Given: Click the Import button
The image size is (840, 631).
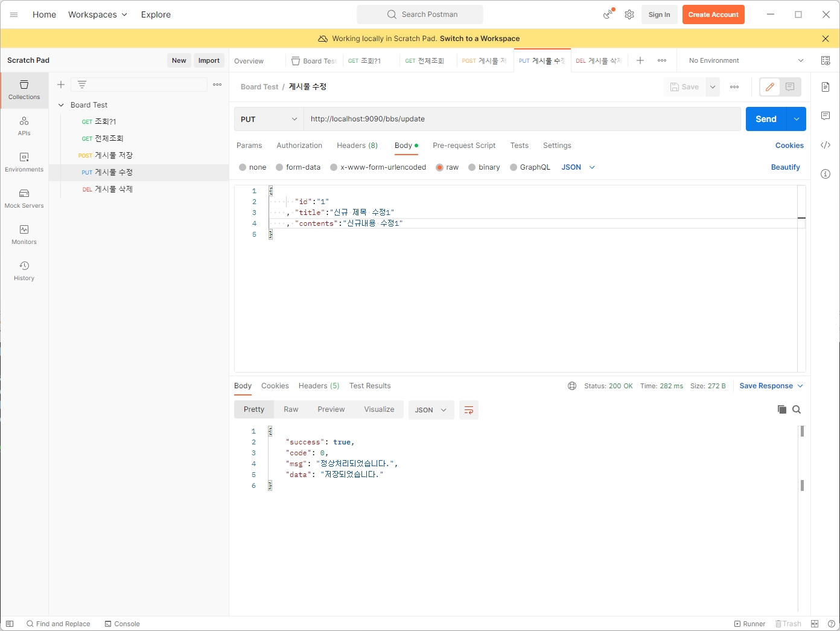Looking at the screenshot, I should [x=209, y=60].
